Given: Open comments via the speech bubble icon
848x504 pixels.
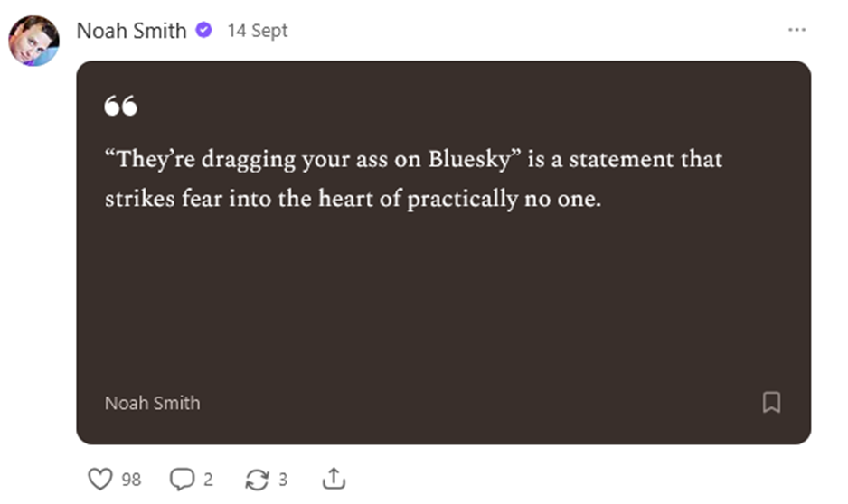Looking at the screenshot, I should [182, 479].
